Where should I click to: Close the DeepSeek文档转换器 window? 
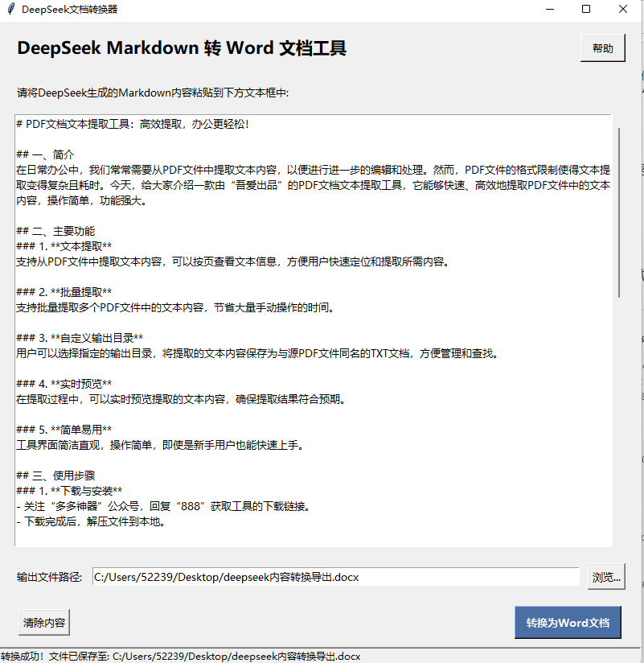623,9
